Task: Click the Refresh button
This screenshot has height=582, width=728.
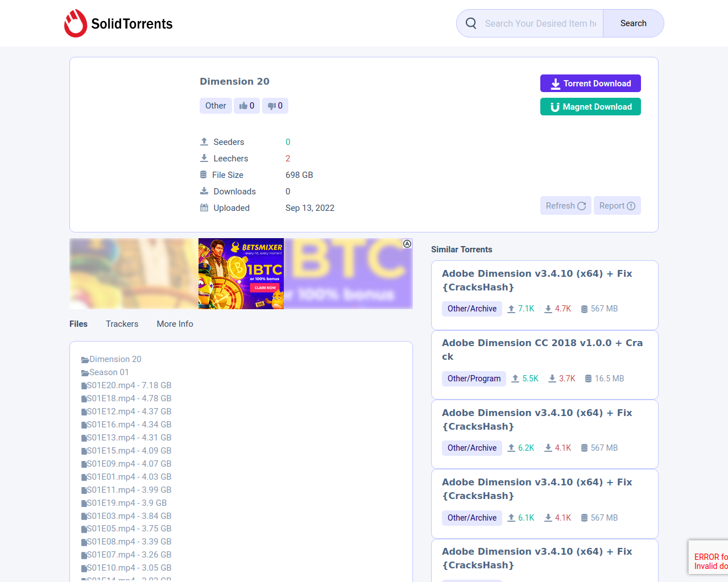Action: (x=566, y=206)
